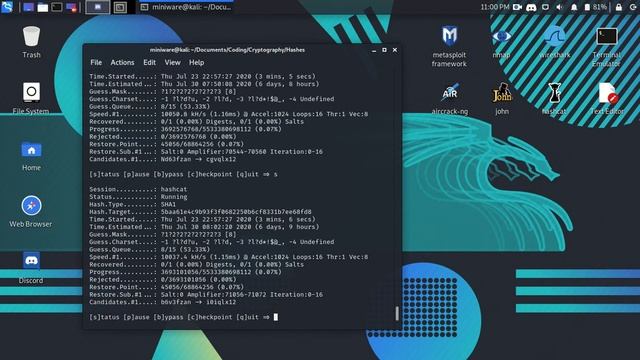Click the terminal vertical scrollbar handle
The image size is (640, 360).
tap(397, 313)
